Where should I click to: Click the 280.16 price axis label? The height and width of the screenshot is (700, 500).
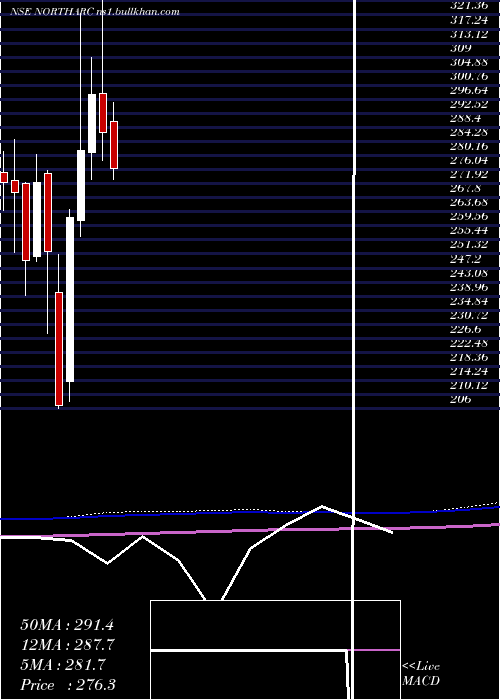[x=469, y=146]
